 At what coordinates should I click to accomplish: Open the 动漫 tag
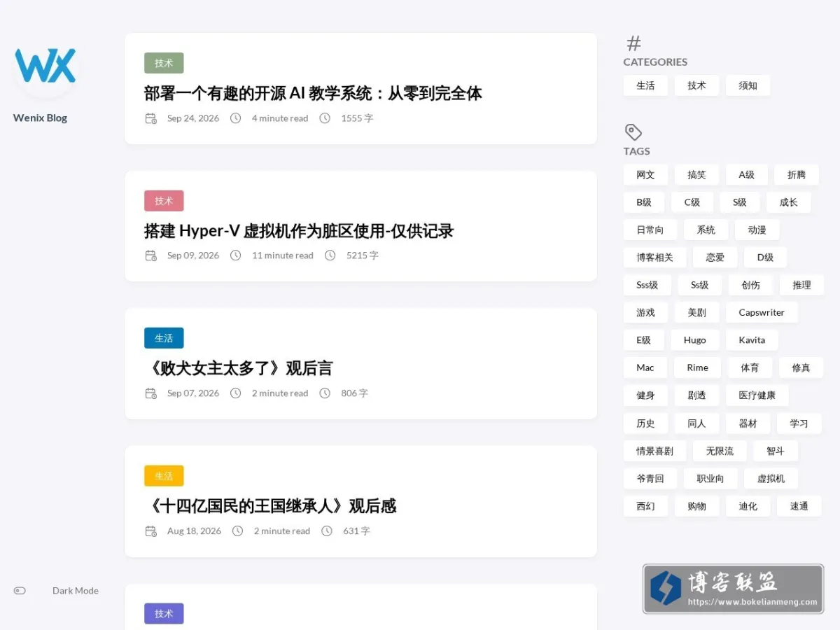coord(757,230)
